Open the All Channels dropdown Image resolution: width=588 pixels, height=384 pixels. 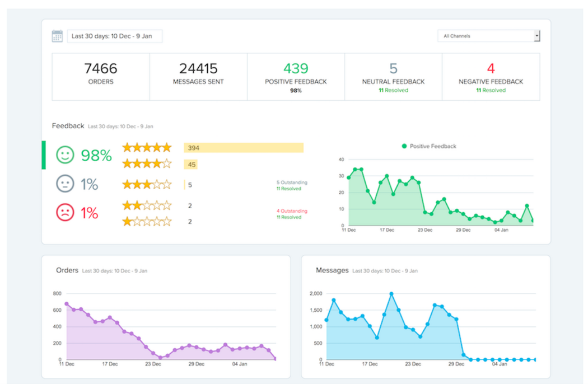[488, 35]
